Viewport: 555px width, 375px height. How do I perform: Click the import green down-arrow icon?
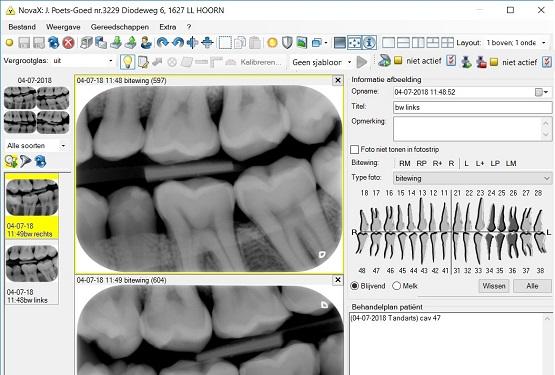(x=116, y=43)
